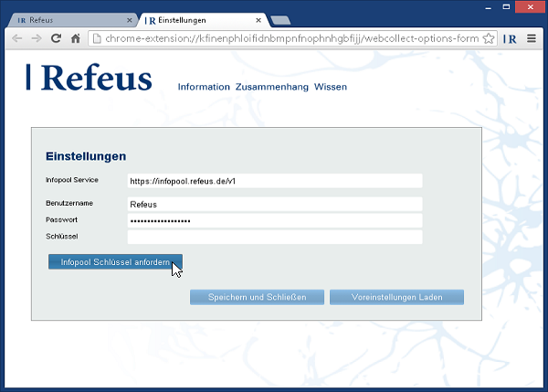Go to the browser home page
The image size is (548, 392).
coord(76,39)
